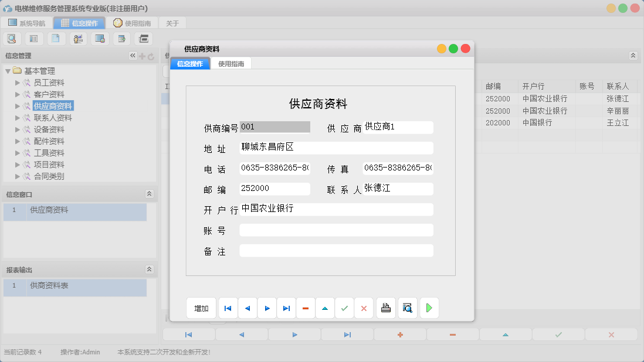Click the print icon in supplier dialog
Image resolution: width=644 pixels, height=362 pixels.
386,308
